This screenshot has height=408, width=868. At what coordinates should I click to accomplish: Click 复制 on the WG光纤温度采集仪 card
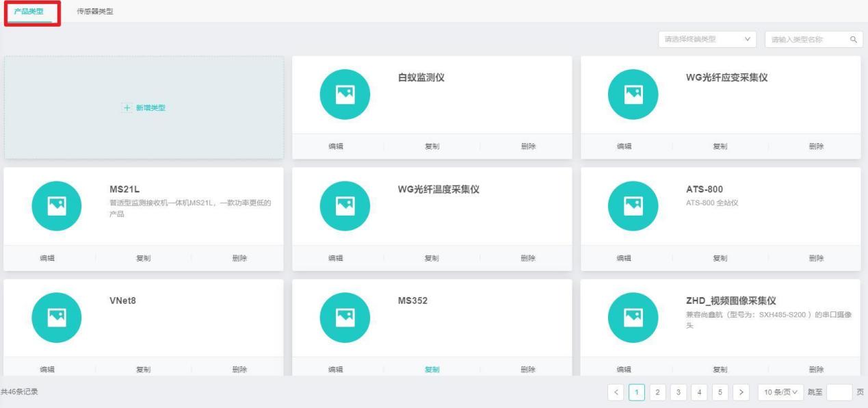coord(432,258)
